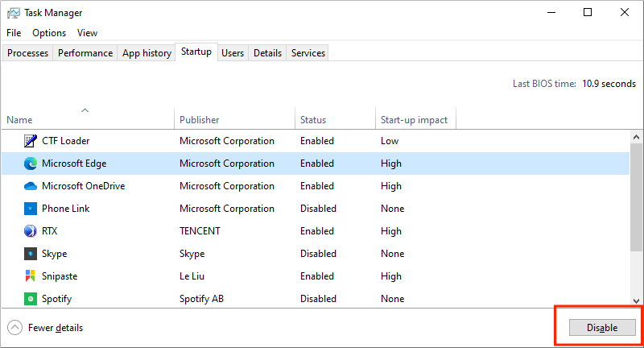Select the RTX name text
The height and width of the screenshot is (348, 644).
pos(50,231)
